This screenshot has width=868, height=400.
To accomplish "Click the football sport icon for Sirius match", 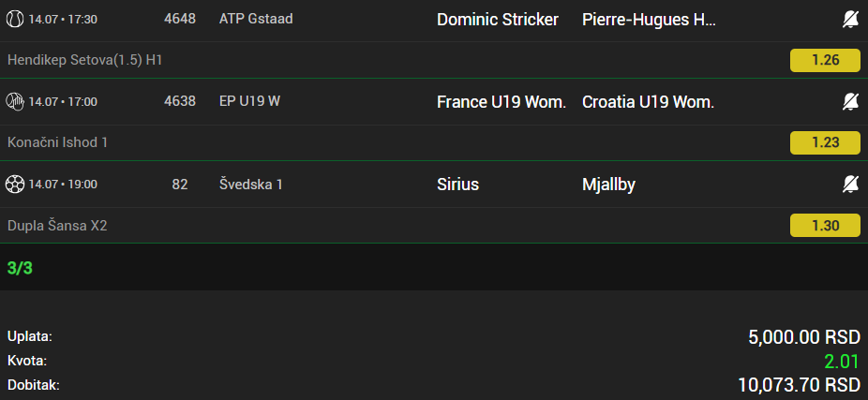I will click(x=15, y=185).
